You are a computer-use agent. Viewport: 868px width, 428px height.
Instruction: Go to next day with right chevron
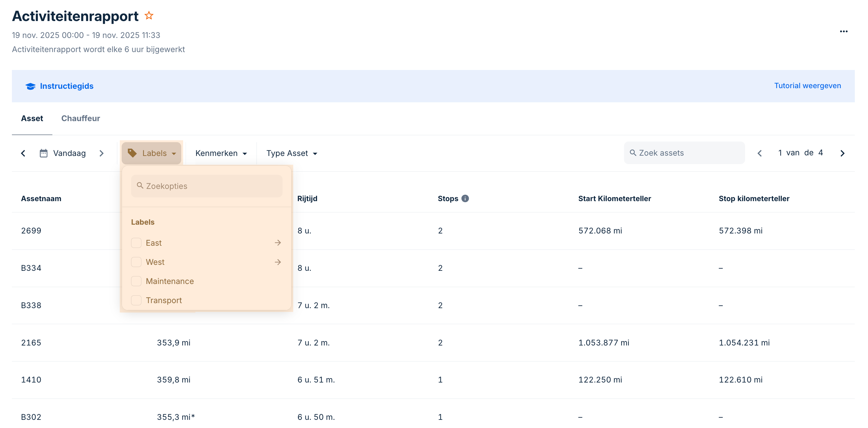coord(101,153)
